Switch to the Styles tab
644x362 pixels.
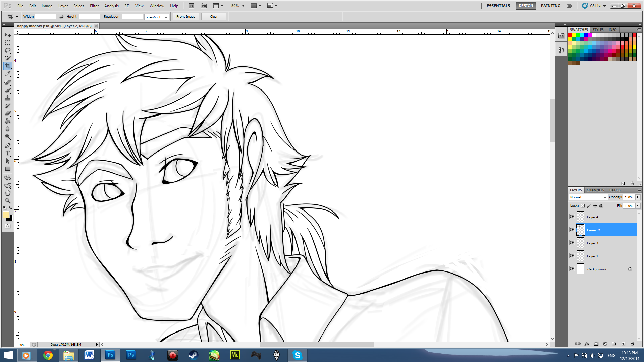click(598, 29)
